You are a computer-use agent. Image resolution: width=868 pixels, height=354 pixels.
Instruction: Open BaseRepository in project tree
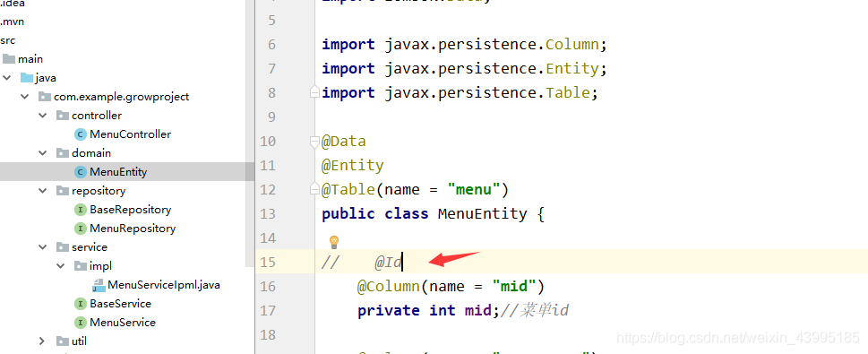coord(130,210)
